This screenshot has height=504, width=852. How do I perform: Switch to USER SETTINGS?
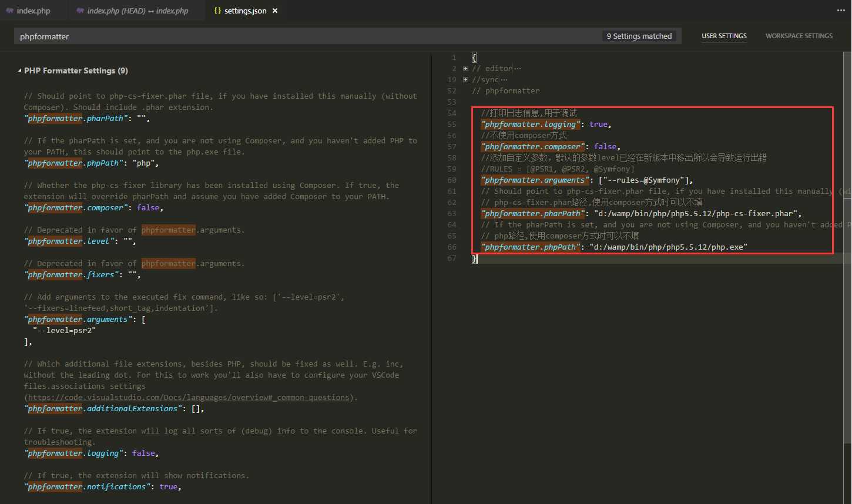pos(724,36)
